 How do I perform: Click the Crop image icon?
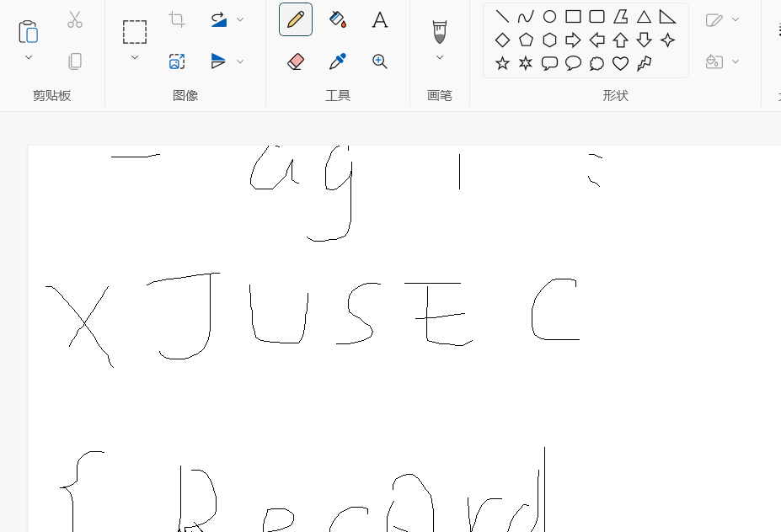pyautogui.click(x=177, y=19)
